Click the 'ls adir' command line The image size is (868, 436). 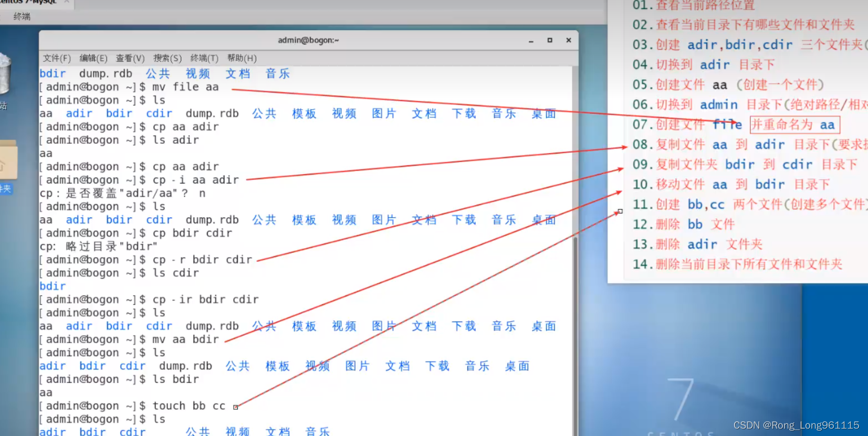(x=175, y=140)
